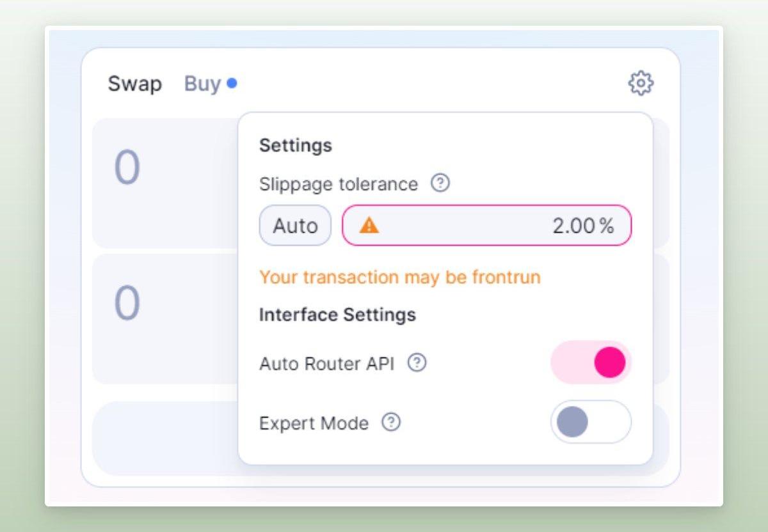Viewport: 768px width, 532px height.
Task: Switch to the Swap tab
Action: pos(134,84)
